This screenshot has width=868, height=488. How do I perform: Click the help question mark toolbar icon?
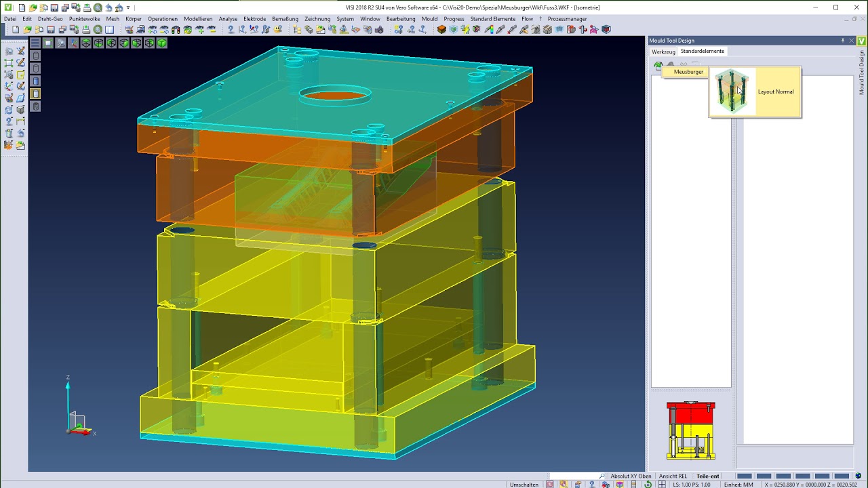click(231, 30)
